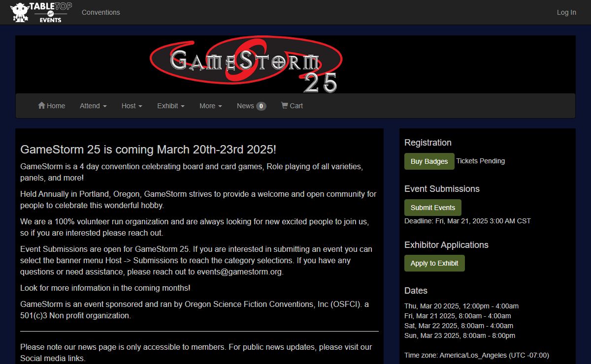Click the Registration heading
This screenshot has height=364, width=591.
point(428,143)
